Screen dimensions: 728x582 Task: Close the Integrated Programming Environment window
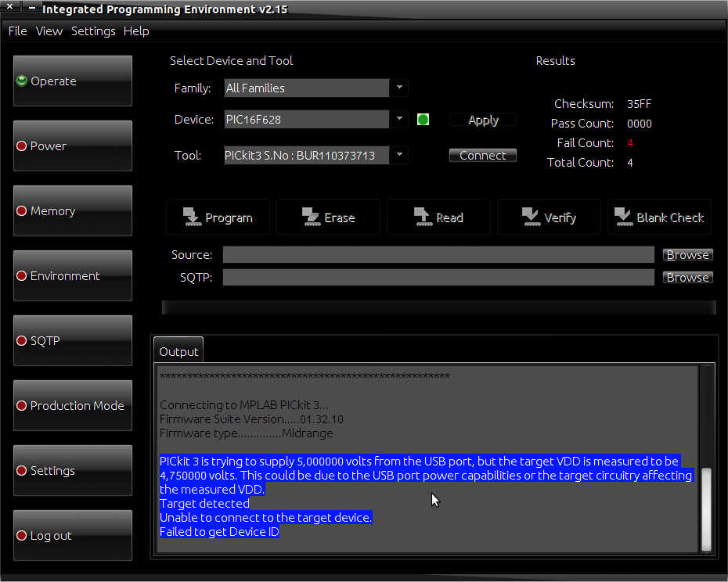tap(9, 6)
